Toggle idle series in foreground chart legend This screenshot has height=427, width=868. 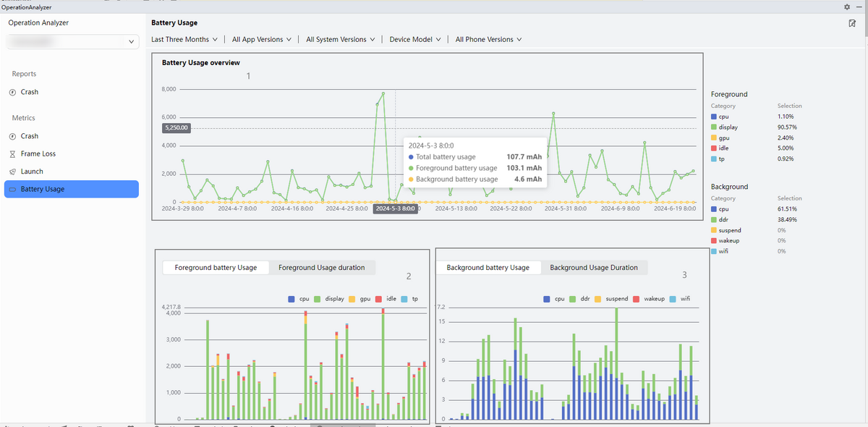point(386,299)
